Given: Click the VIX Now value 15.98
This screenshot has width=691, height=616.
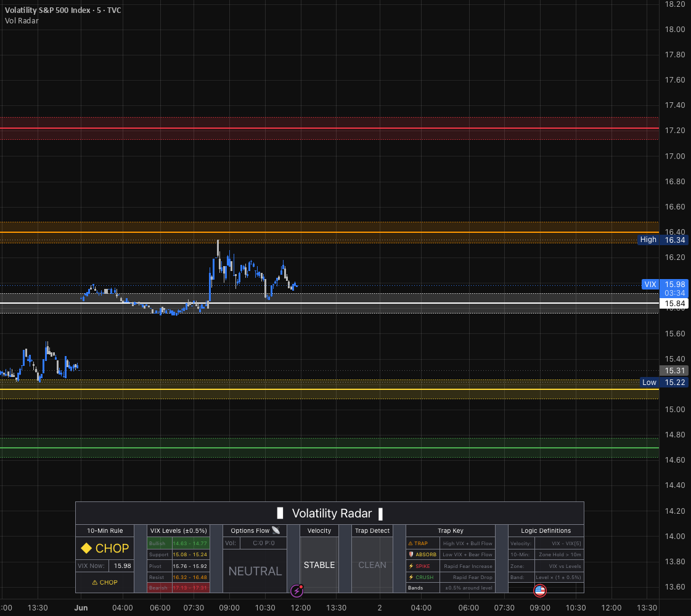Looking at the screenshot, I should [123, 566].
